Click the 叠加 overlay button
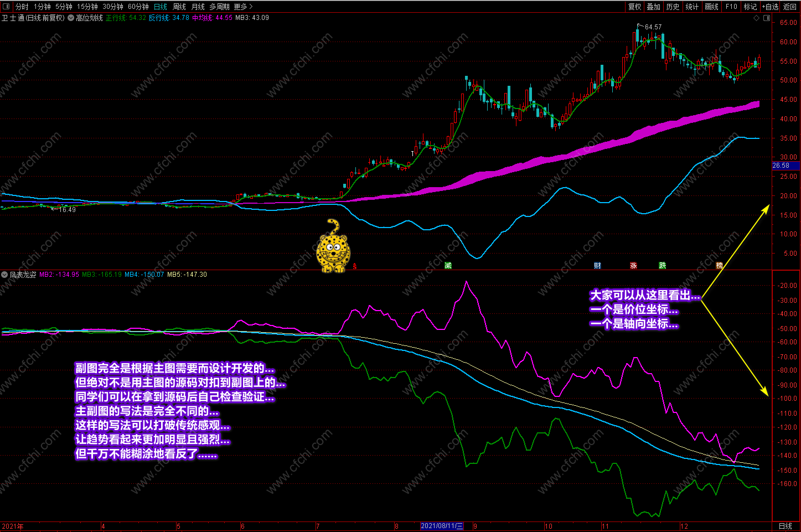Image resolution: width=801 pixels, height=532 pixels. point(654,7)
